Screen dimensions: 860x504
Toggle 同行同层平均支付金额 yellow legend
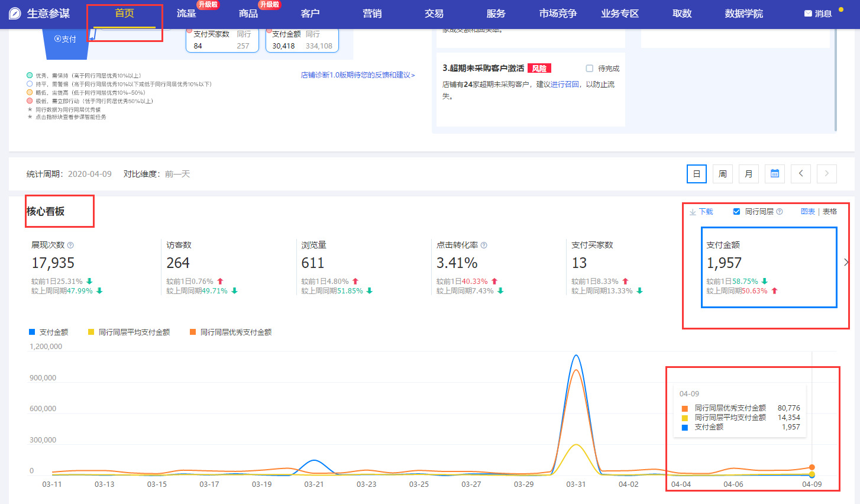coord(129,332)
